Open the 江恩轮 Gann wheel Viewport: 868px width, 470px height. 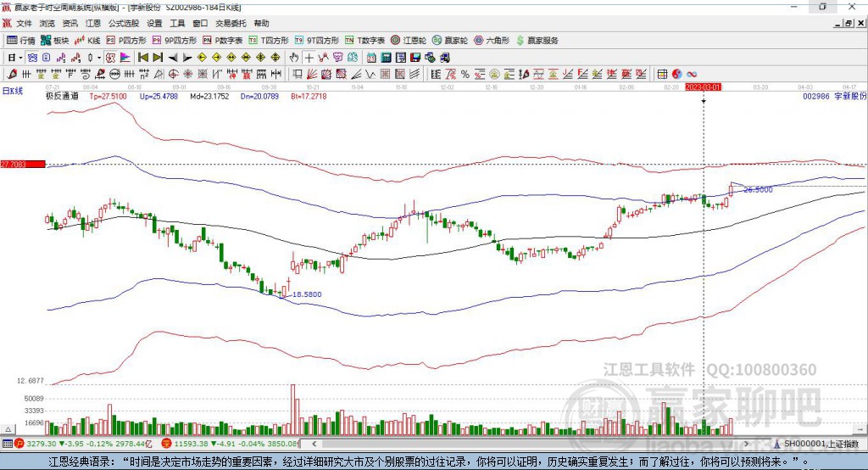[409, 41]
